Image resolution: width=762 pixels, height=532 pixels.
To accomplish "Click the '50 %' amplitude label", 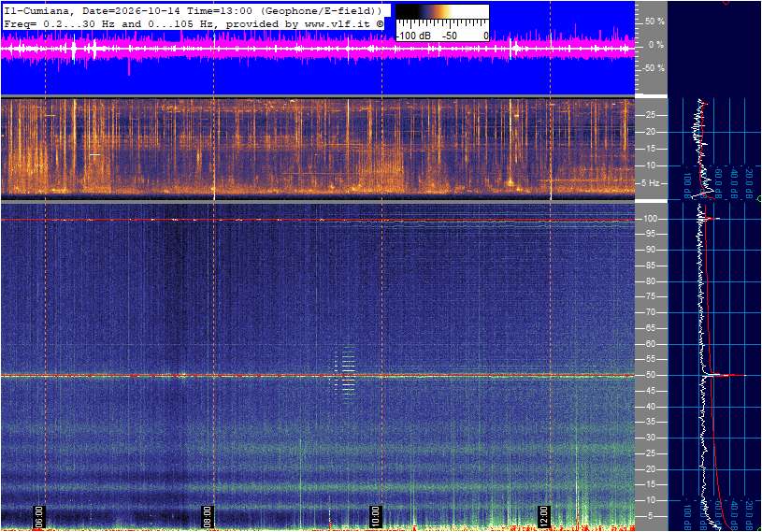I will (x=654, y=22).
